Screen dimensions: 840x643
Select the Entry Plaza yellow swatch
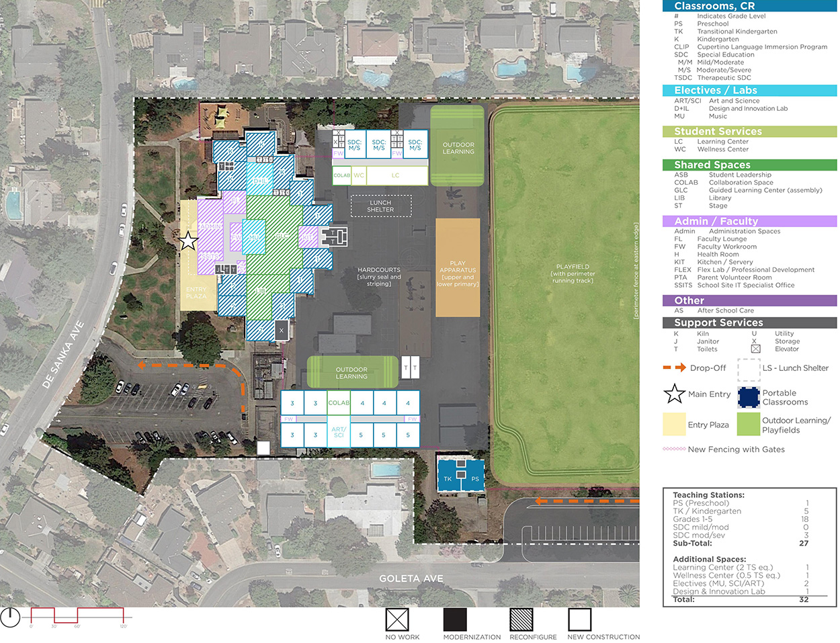point(674,424)
